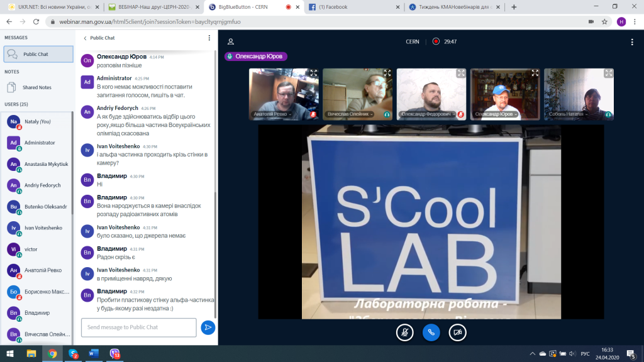
Task: Toggle the user list panel icon
Action: coord(231,41)
